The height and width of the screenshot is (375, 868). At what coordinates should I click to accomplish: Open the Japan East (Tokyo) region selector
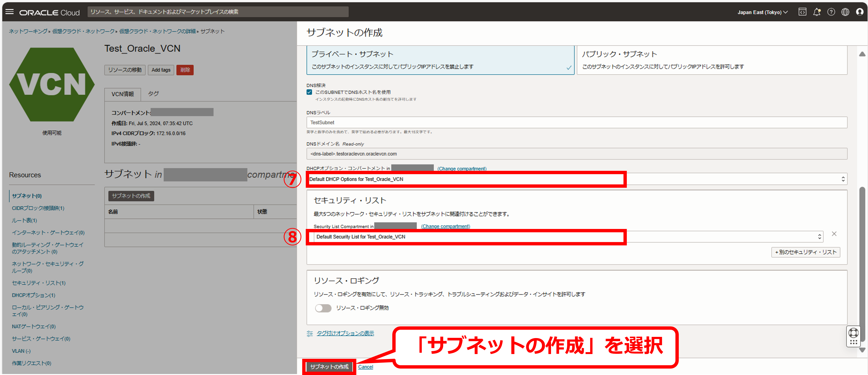762,12
